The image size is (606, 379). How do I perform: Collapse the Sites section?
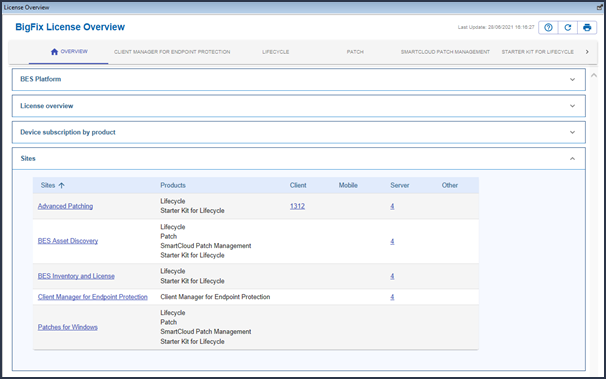572,158
